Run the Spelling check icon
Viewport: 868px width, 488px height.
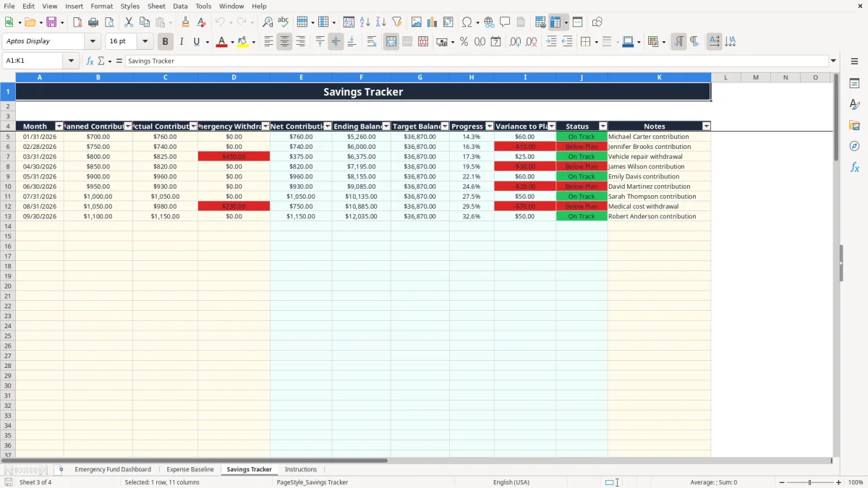click(283, 22)
